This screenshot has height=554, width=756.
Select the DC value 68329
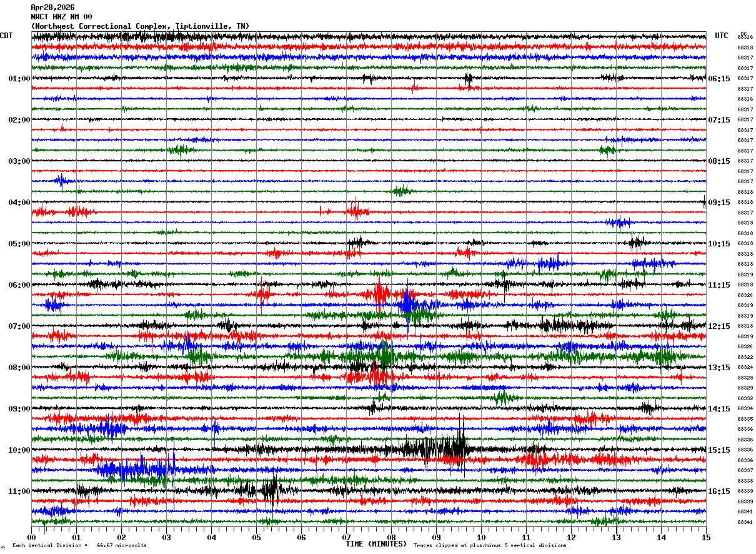point(745,388)
